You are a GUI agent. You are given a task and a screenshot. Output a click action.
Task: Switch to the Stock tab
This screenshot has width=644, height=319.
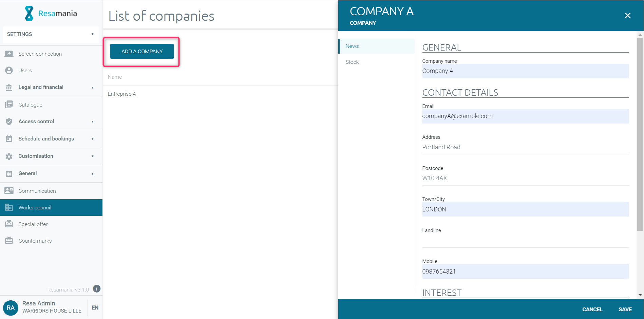click(x=352, y=62)
